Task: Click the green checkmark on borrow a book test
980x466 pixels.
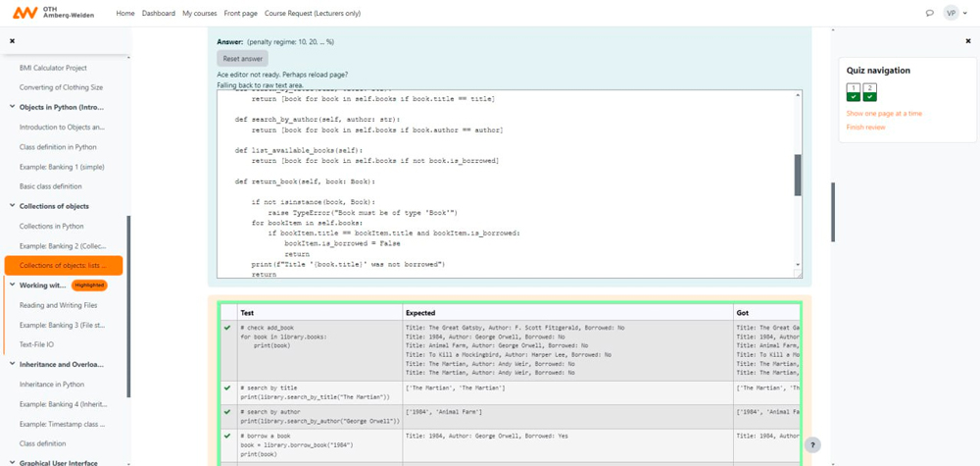Action: pyautogui.click(x=227, y=436)
